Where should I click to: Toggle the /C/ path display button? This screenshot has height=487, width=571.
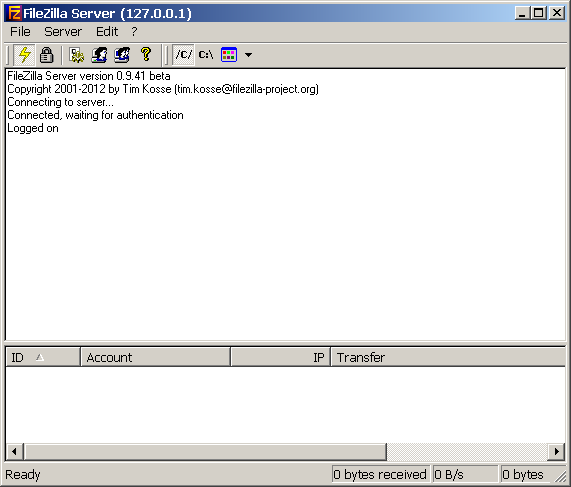(184, 55)
